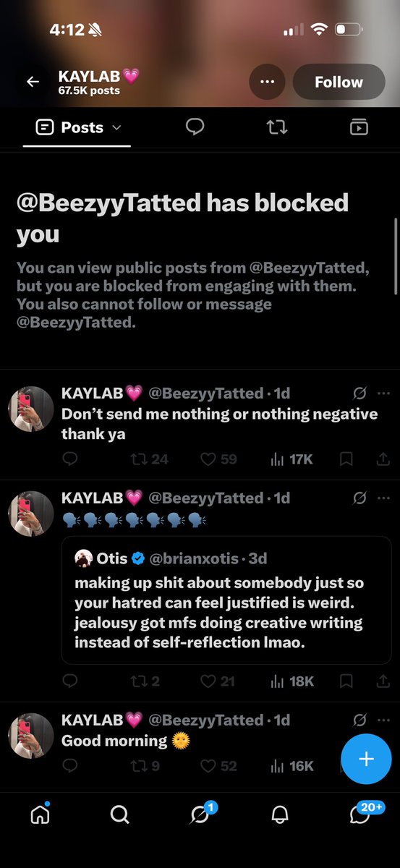Follow the KAYLAB account
This screenshot has height=868, width=400.
coord(339,82)
